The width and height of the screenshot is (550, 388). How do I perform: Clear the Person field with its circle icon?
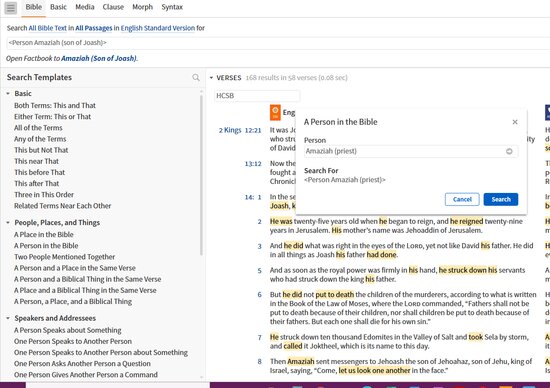(509, 151)
